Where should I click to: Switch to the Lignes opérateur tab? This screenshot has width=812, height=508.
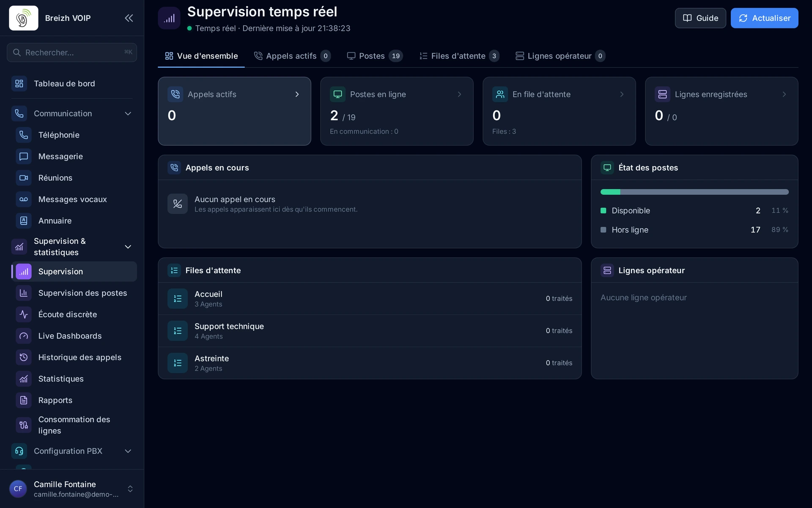(560, 56)
